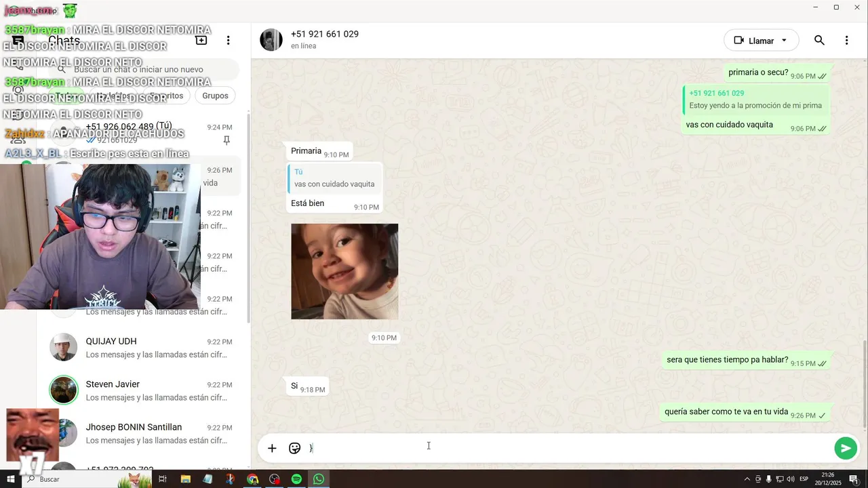This screenshot has height=488, width=868.
Task: Click Steven Javier profile picture
Action: [x=64, y=390]
